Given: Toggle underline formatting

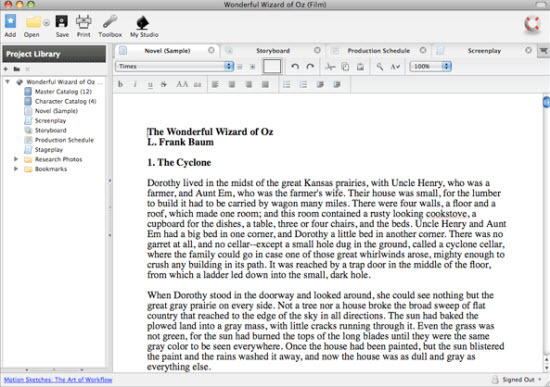Looking at the screenshot, I should (x=150, y=84).
